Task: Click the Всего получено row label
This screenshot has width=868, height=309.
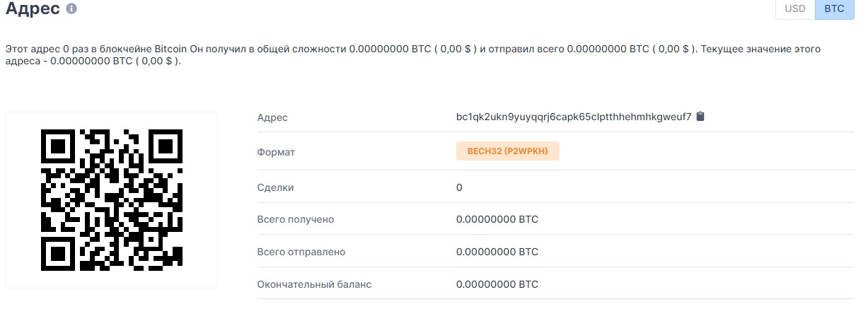Action: pos(296,219)
